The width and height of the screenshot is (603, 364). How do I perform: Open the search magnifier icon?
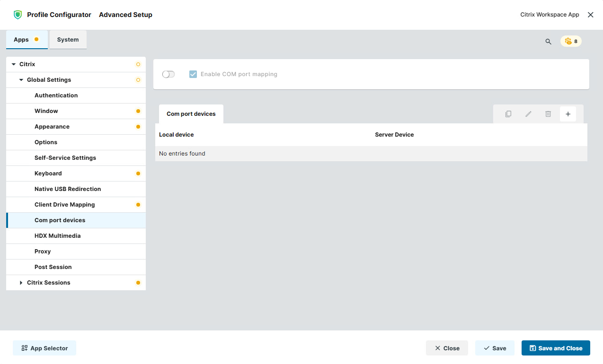[548, 42]
